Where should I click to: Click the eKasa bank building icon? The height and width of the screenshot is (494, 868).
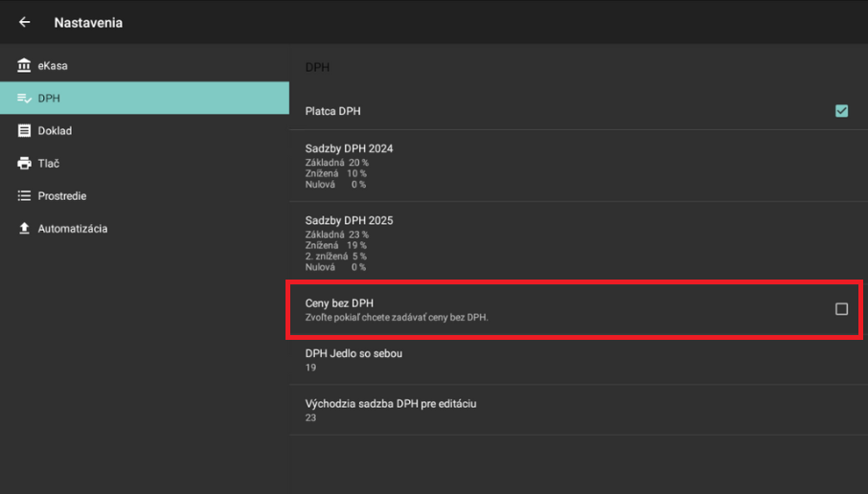pos(24,66)
